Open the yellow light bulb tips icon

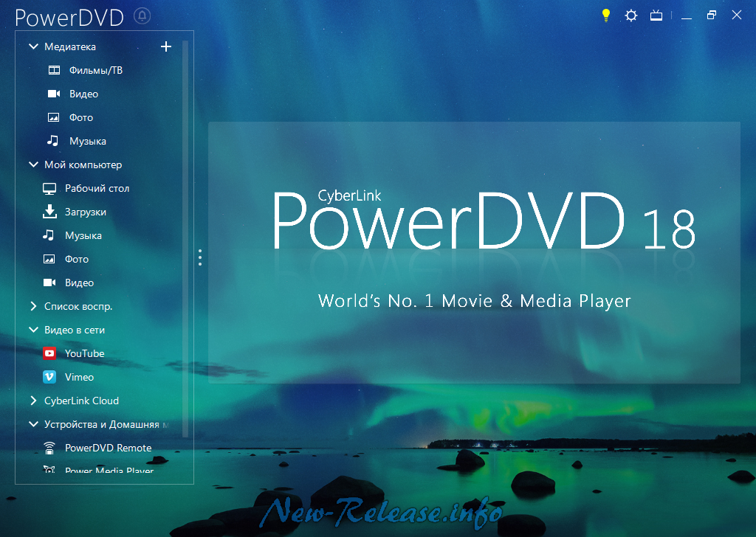coord(606,15)
